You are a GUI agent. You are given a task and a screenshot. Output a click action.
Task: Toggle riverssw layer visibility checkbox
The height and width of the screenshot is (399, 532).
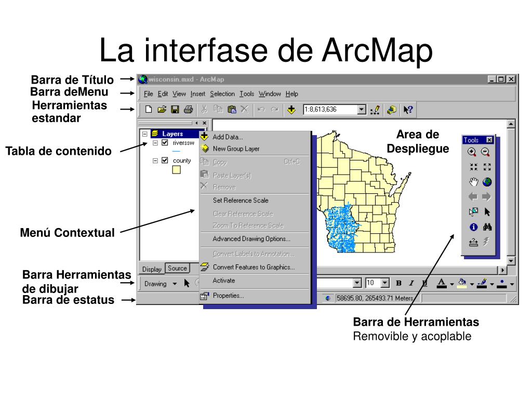coord(165,142)
